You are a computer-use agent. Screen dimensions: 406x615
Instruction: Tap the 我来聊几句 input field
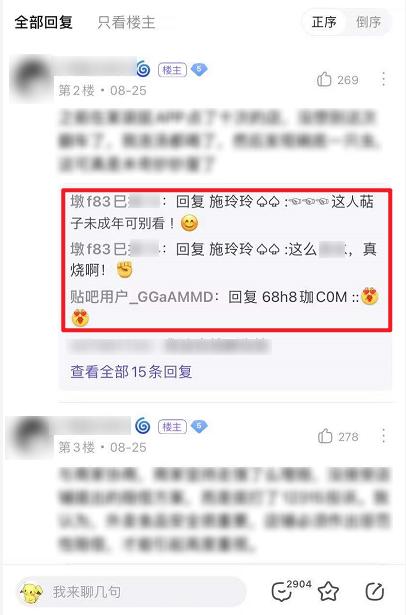(x=131, y=591)
